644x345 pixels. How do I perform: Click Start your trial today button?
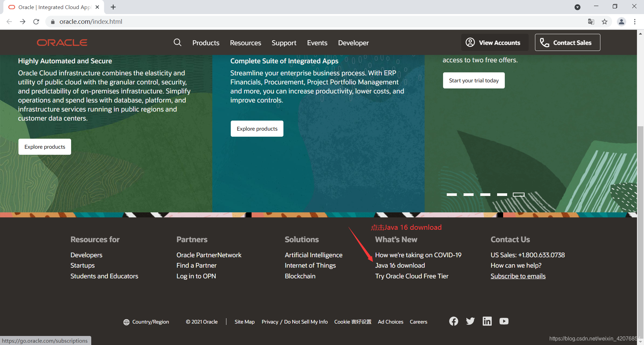474,80
